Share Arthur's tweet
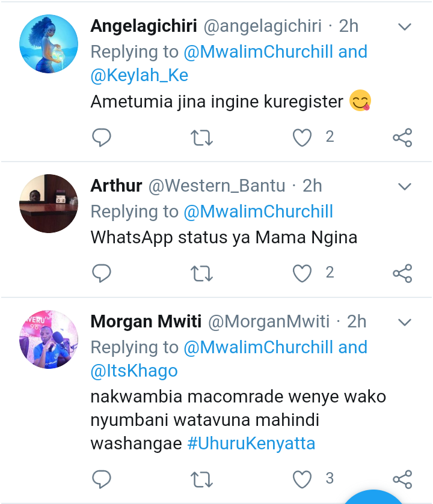The image size is (433, 504). pos(402,274)
